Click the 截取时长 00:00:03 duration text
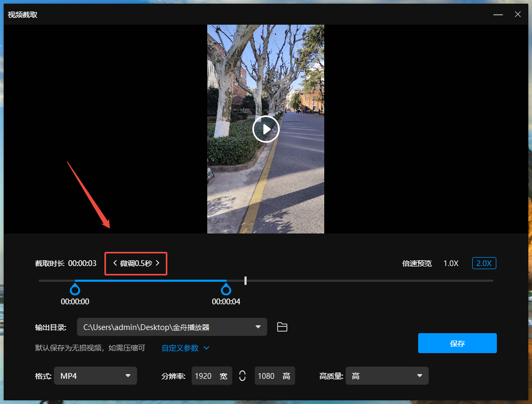 pos(66,263)
